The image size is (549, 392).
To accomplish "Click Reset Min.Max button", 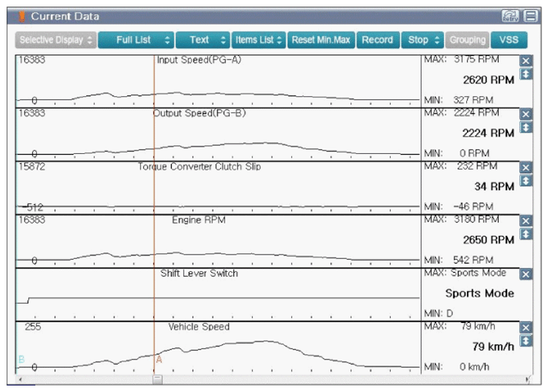I will tap(321, 40).
